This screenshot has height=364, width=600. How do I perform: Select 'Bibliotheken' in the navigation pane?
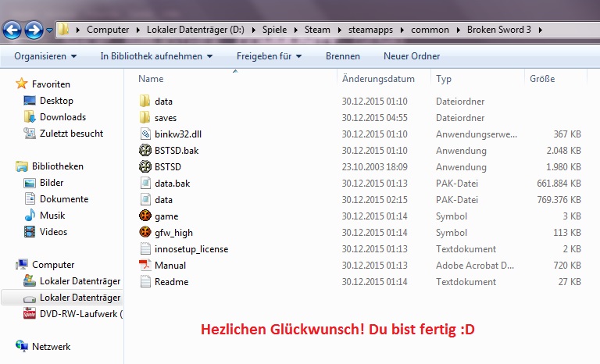click(x=57, y=166)
